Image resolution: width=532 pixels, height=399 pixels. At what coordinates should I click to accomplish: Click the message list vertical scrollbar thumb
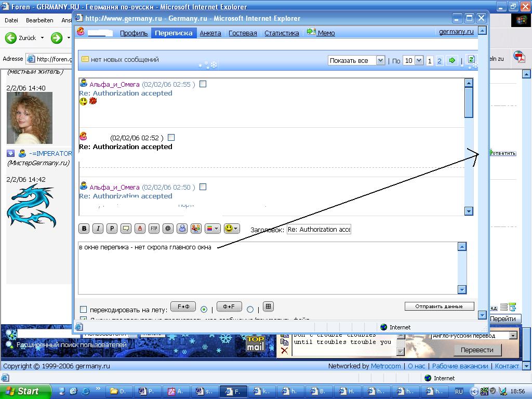pos(469,102)
